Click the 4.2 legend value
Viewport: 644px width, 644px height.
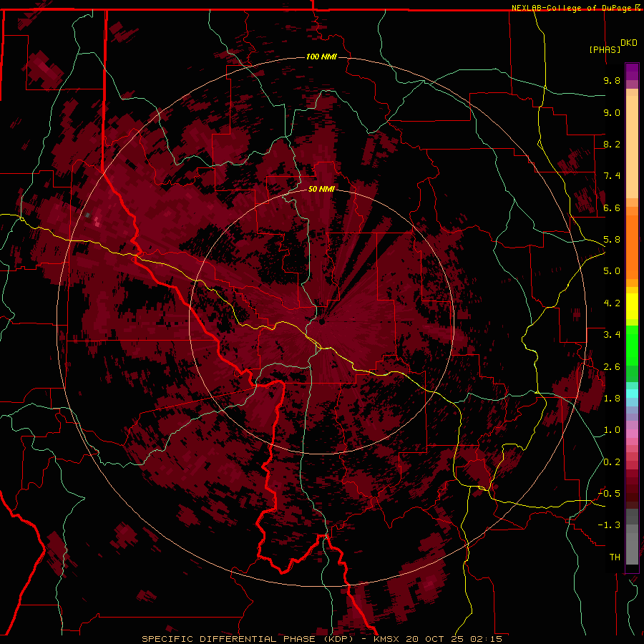tap(612, 303)
